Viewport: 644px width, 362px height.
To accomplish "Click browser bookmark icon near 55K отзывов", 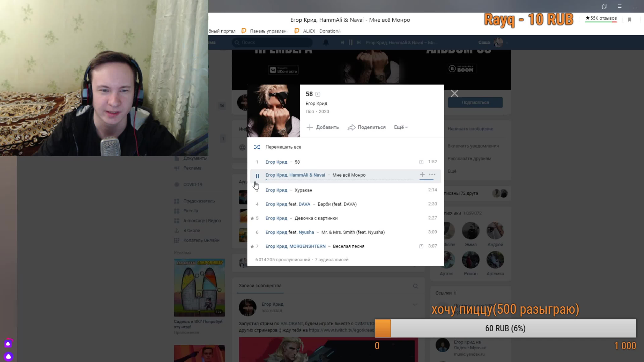I will pos(630,20).
